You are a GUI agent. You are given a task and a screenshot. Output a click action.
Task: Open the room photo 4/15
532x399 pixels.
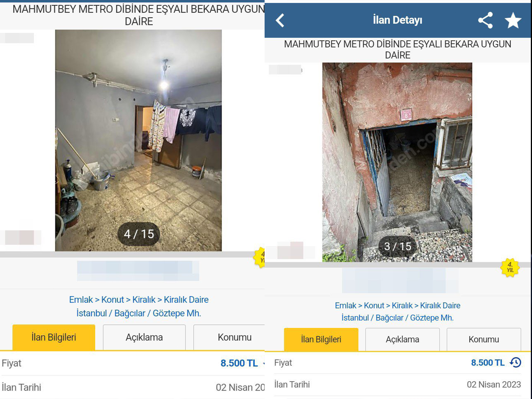138,140
